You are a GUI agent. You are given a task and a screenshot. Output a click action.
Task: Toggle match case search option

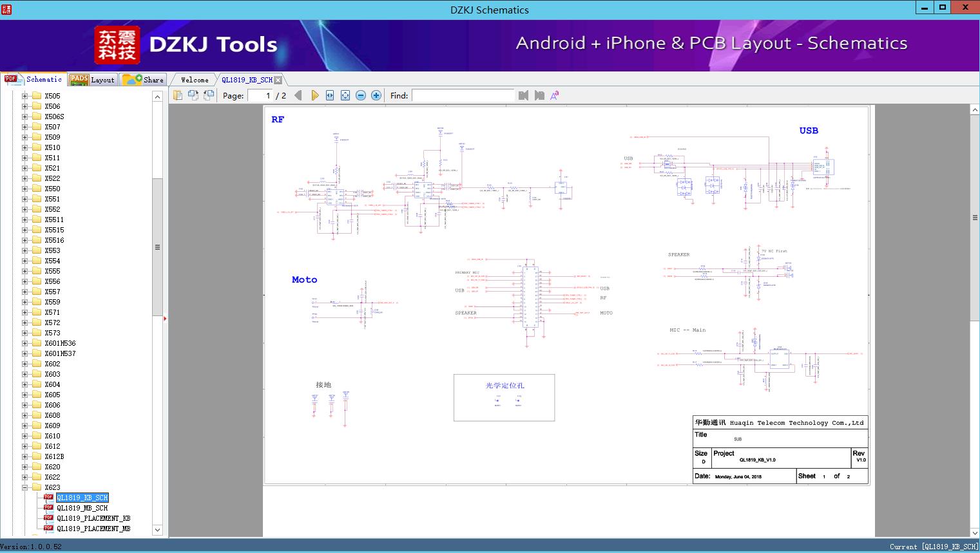click(554, 95)
